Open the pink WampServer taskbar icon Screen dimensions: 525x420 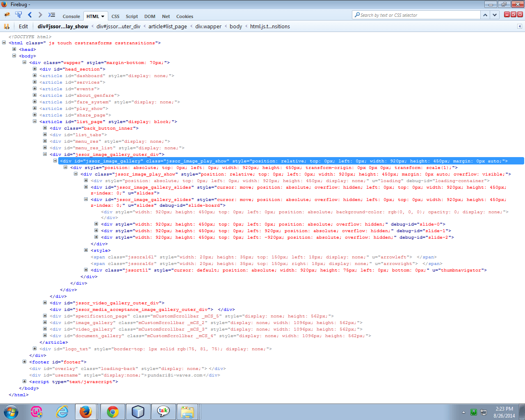[37, 411]
